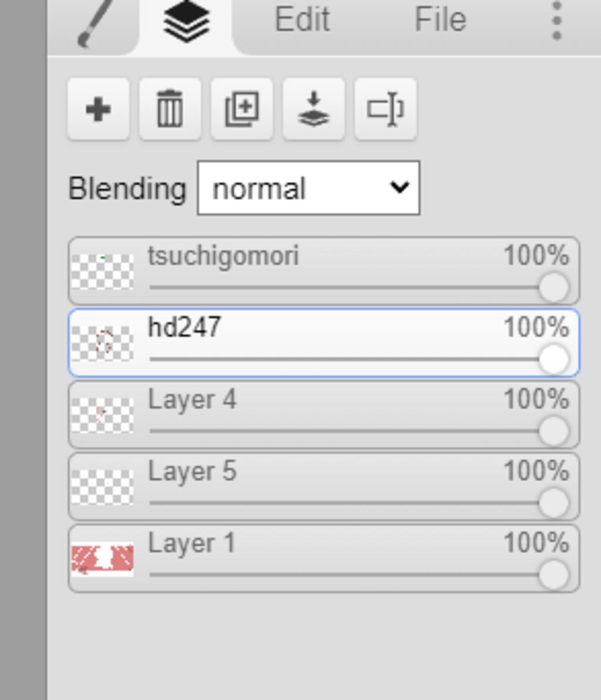601x700 pixels.
Task: Click the Layer 1 thumbnail
Action: (103, 559)
